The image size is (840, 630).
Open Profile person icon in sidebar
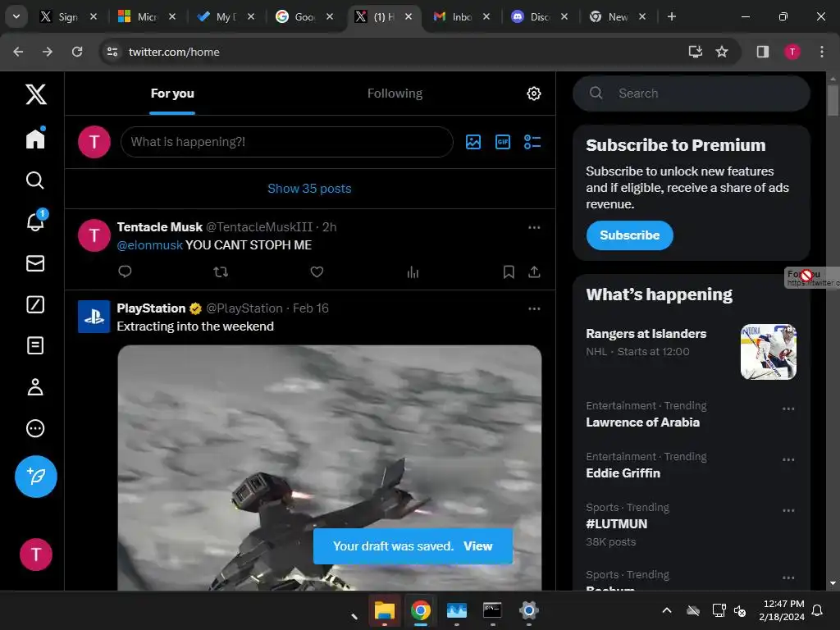click(x=35, y=387)
